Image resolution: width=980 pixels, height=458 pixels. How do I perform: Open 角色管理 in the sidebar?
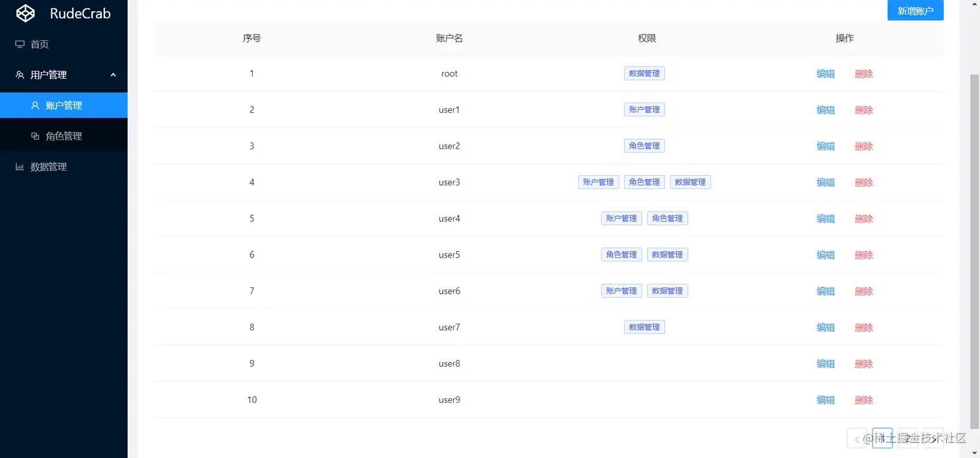[64, 136]
